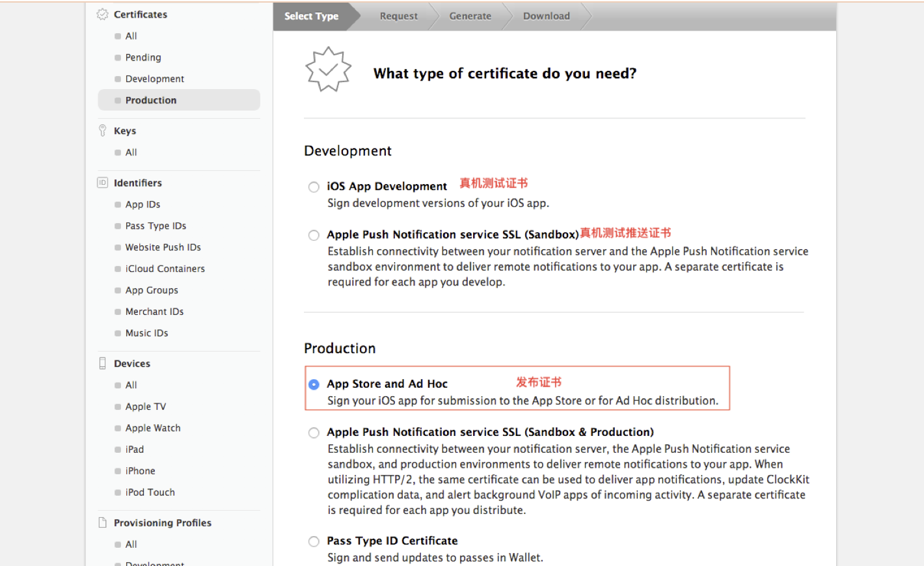
Task: Click the Certificates section badge icon
Action: (x=102, y=14)
